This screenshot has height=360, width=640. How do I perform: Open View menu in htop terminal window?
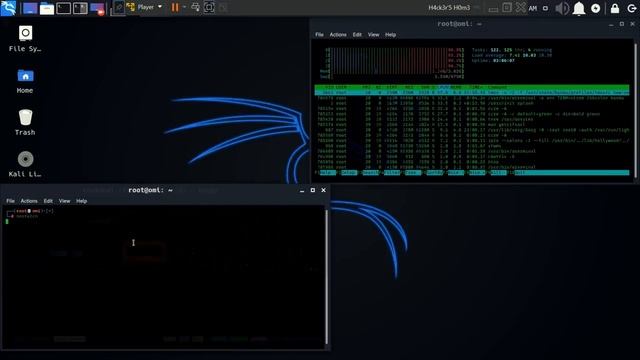pyautogui.click(x=373, y=35)
